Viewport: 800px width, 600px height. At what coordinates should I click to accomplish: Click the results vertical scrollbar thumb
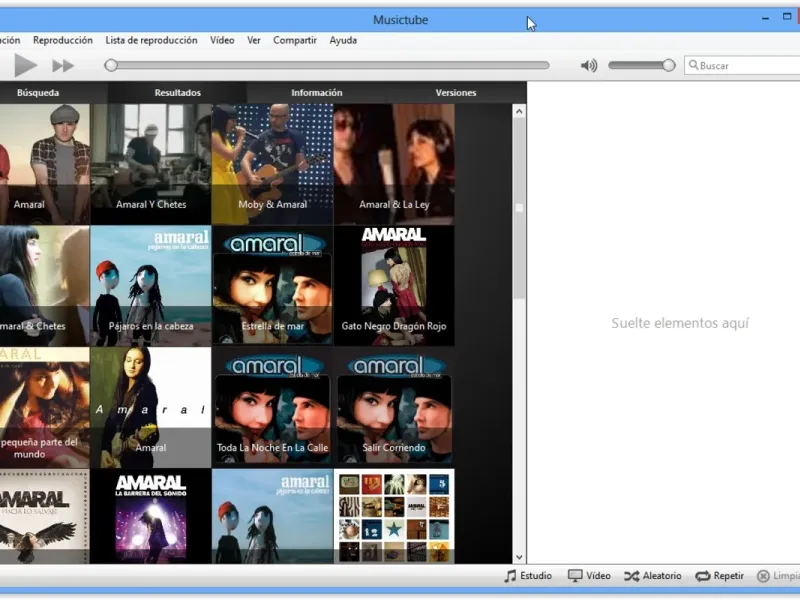(x=519, y=208)
